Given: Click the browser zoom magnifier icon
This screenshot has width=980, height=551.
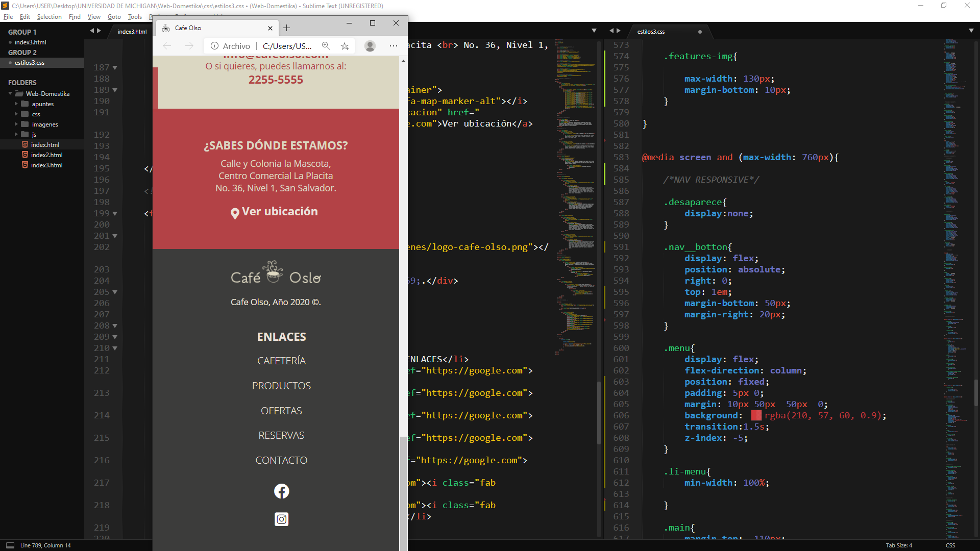Looking at the screenshot, I should [x=326, y=46].
